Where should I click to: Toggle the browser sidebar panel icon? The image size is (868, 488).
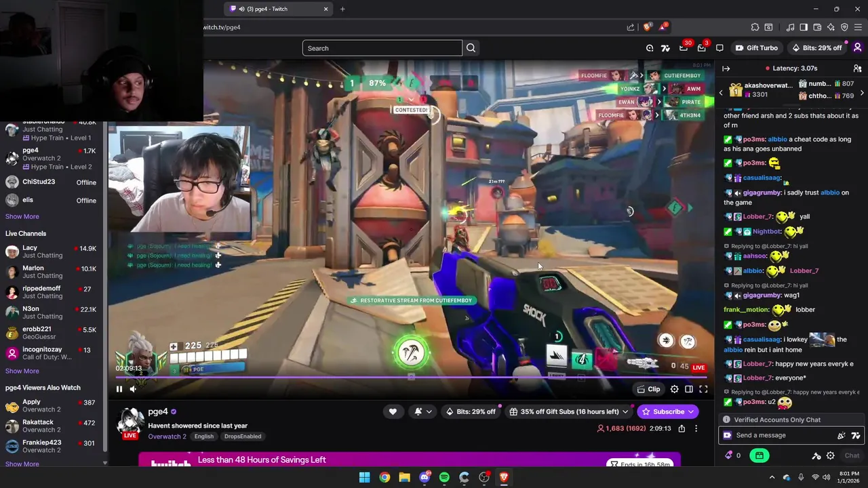(x=804, y=27)
